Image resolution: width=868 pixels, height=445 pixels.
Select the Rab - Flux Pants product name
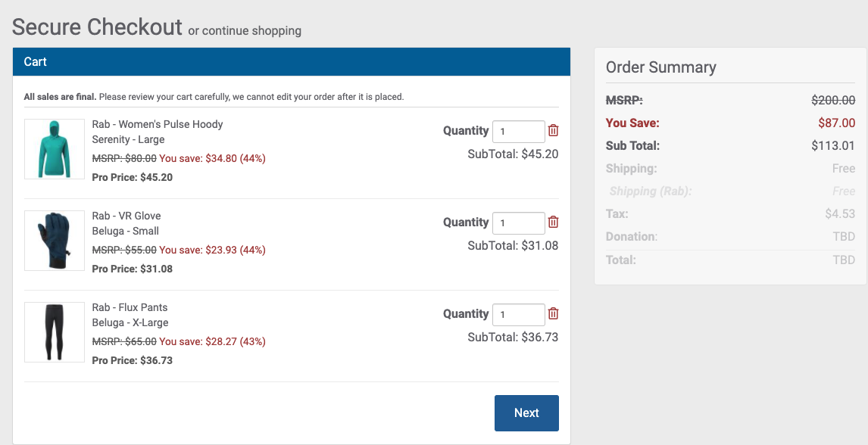click(x=130, y=307)
